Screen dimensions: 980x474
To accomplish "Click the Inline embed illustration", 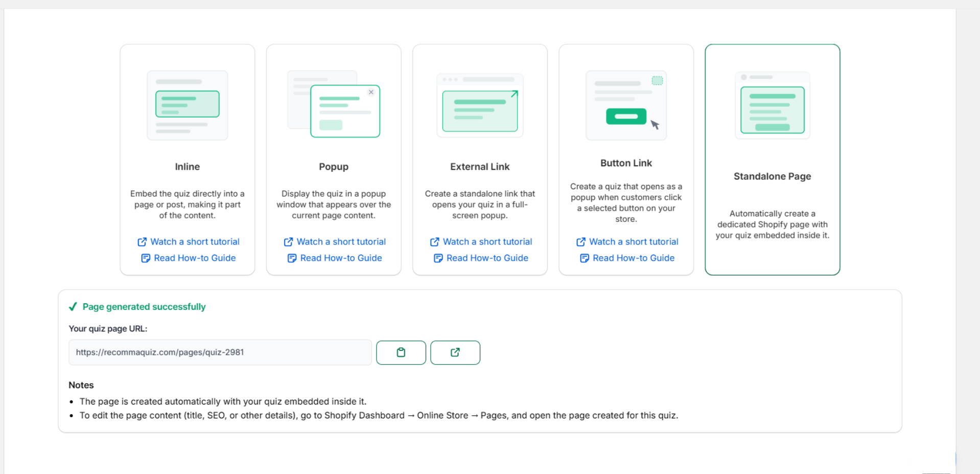I will click(188, 105).
